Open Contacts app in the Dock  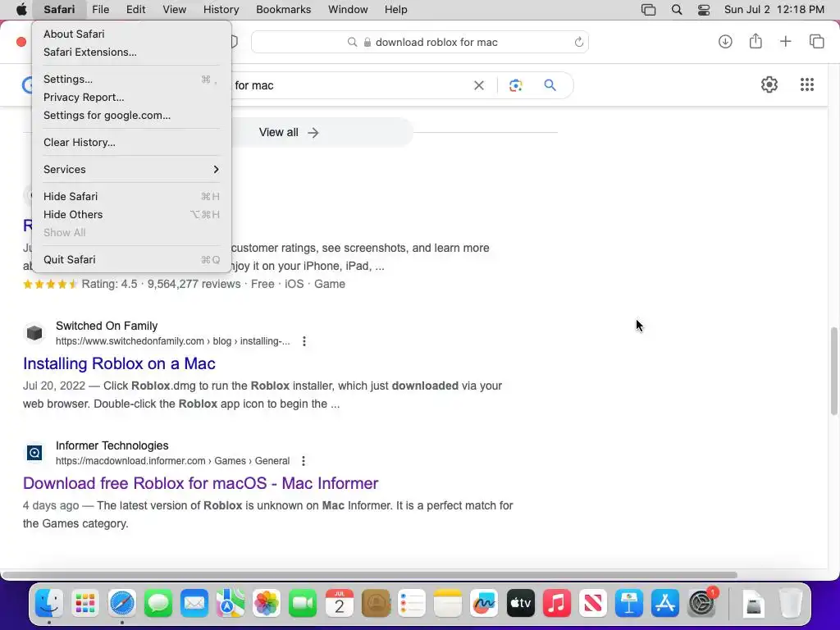(376, 603)
